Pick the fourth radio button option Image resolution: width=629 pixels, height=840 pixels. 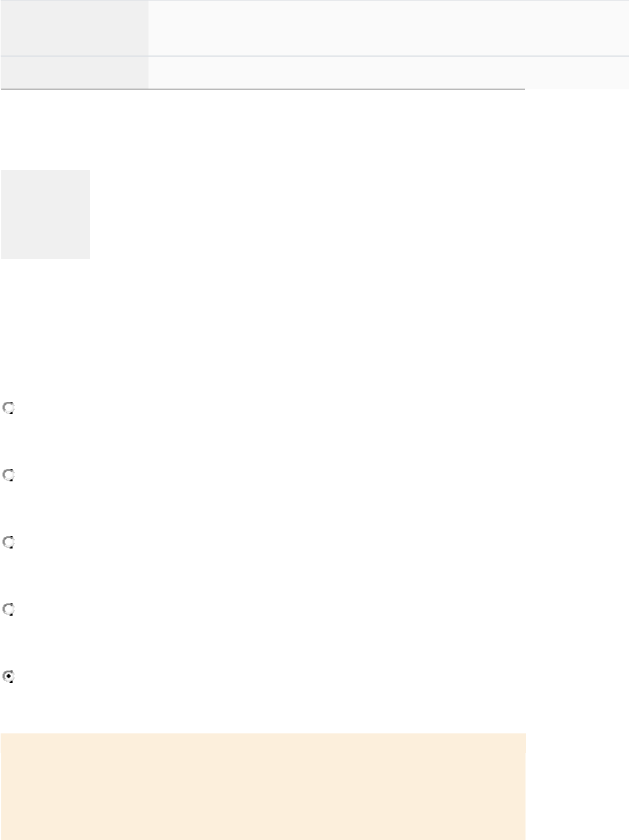coord(9,610)
